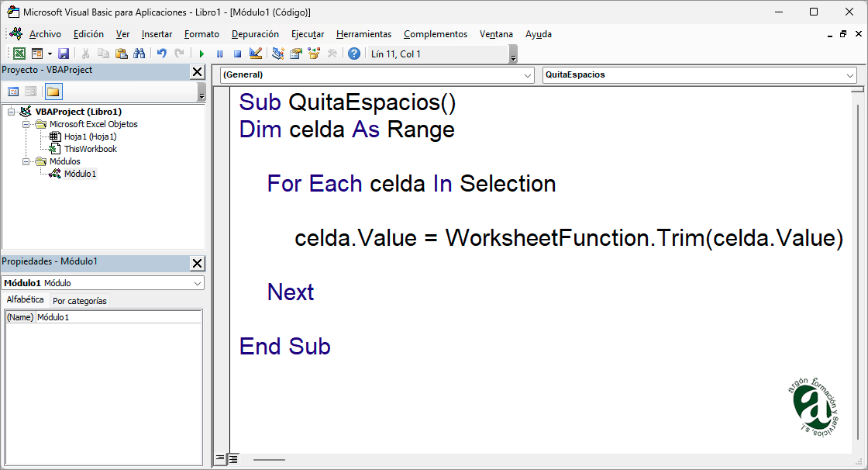Image resolution: width=868 pixels, height=470 pixels.
Task: Open the Depuración menu
Action: [255, 34]
